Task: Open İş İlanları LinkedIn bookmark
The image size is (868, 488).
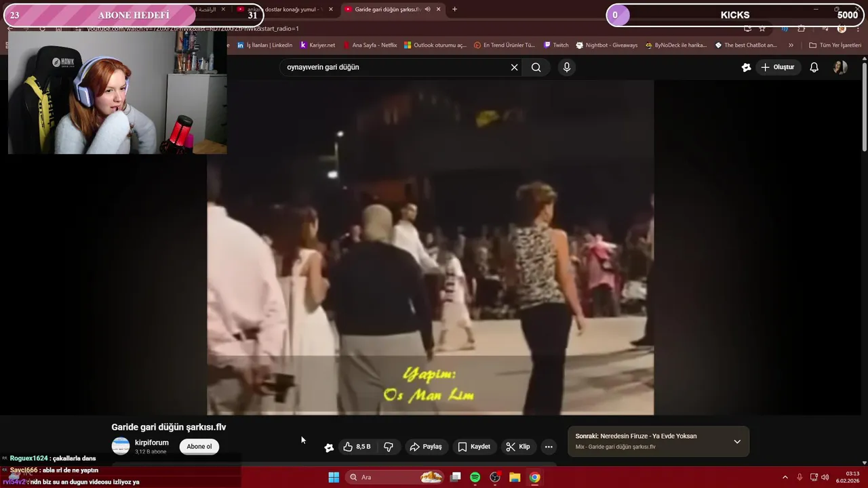Action: 265,45
